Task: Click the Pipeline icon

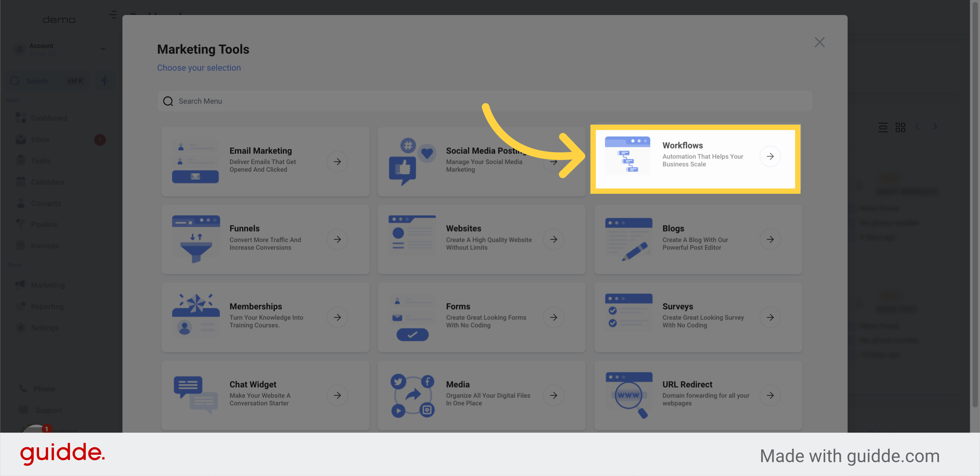Action: (21, 224)
